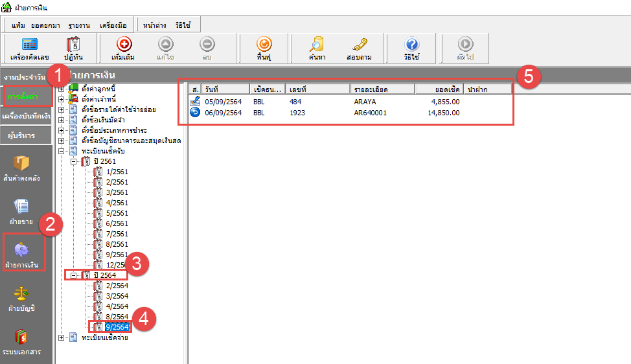Open the แฟ้ม menu

(x=19, y=25)
